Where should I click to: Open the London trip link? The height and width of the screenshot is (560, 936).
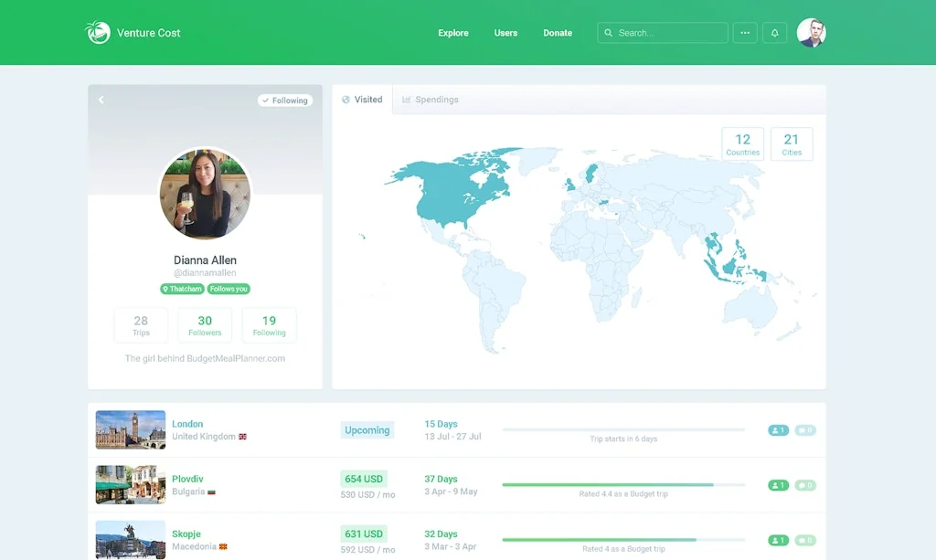[x=187, y=423]
